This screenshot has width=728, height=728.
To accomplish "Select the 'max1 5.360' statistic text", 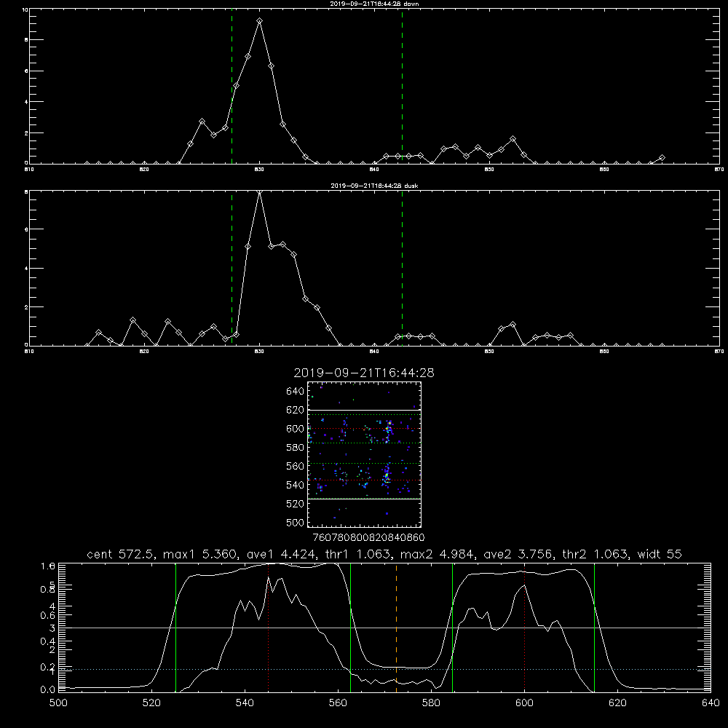I will click(200, 554).
